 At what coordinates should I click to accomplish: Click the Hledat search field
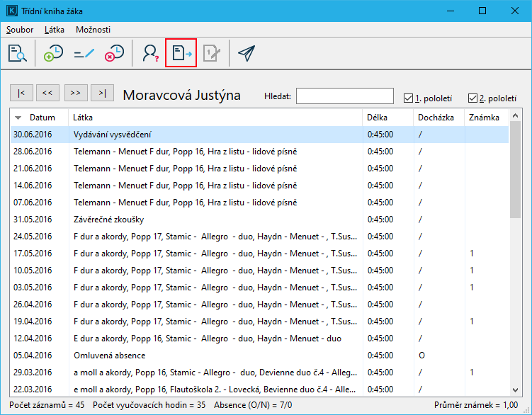(x=344, y=96)
